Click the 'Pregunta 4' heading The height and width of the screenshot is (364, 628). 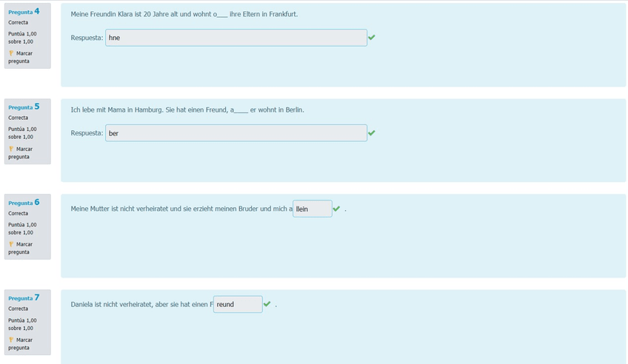click(24, 12)
